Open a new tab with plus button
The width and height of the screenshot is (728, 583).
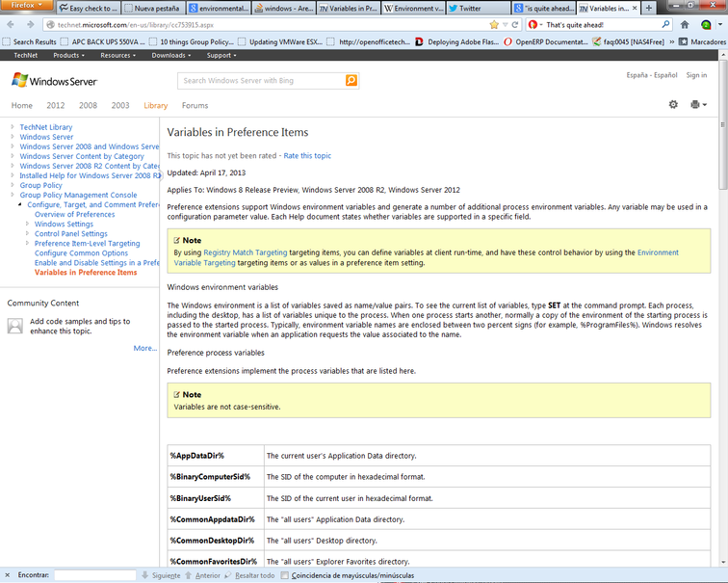pyautogui.click(x=648, y=8)
